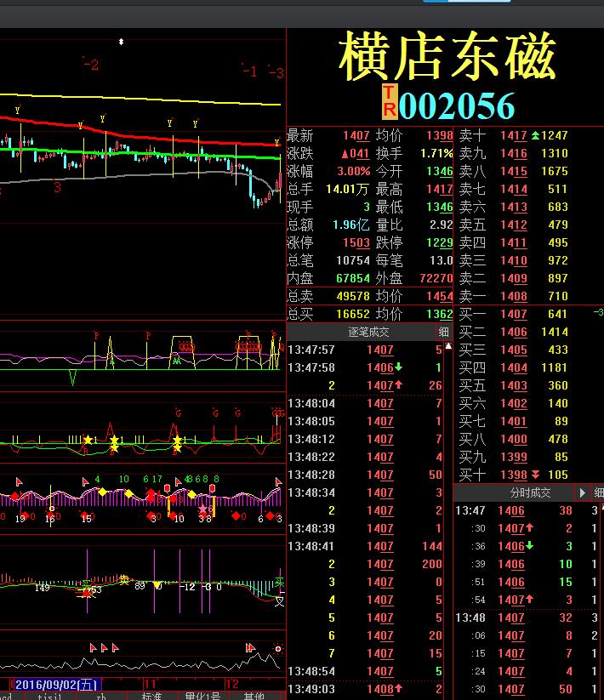Click the 跌停 price 1229

440,242
